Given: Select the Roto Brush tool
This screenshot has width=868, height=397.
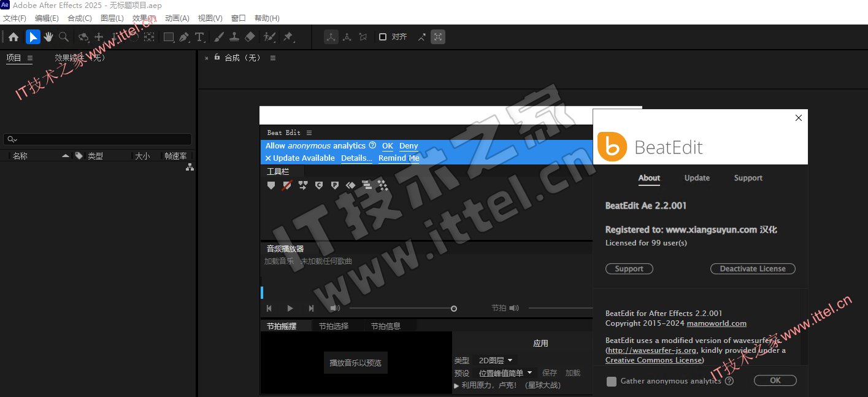Looking at the screenshot, I should pyautogui.click(x=269, y=37).
